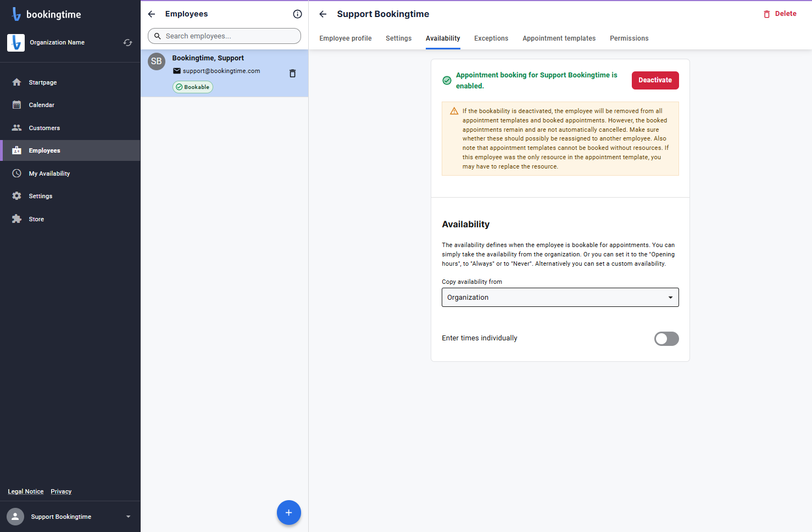Image resolution: width=812 pixels, height=532 pixels.
Task: Click the bookingtime logo in the sidebar
Action: 46,14
